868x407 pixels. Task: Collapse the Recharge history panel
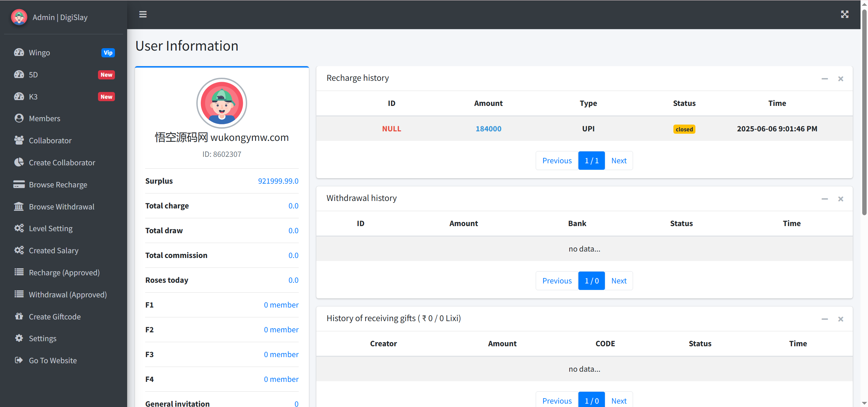click(x=825, y=79)
